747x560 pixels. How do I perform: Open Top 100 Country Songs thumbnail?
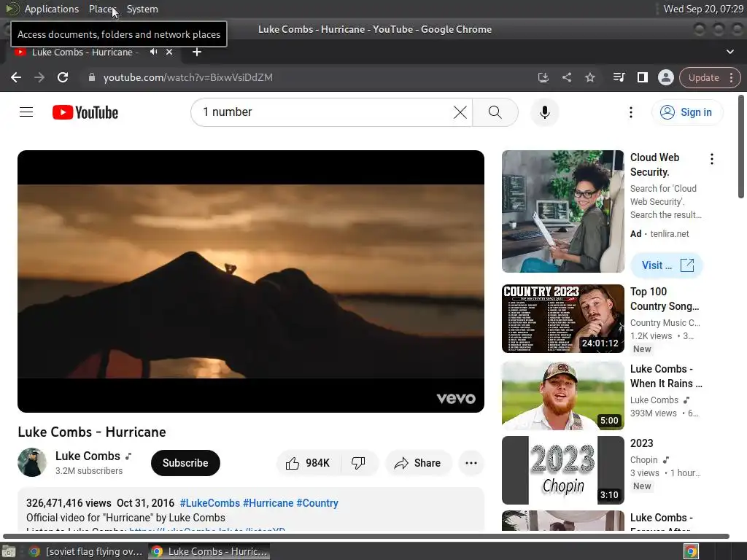[562, 319]
